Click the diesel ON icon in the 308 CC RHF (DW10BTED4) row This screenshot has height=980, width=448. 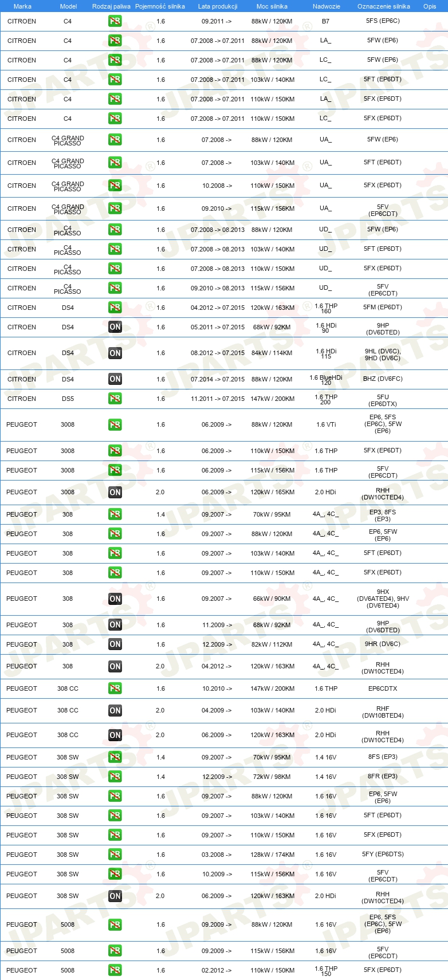click(115, 710)
